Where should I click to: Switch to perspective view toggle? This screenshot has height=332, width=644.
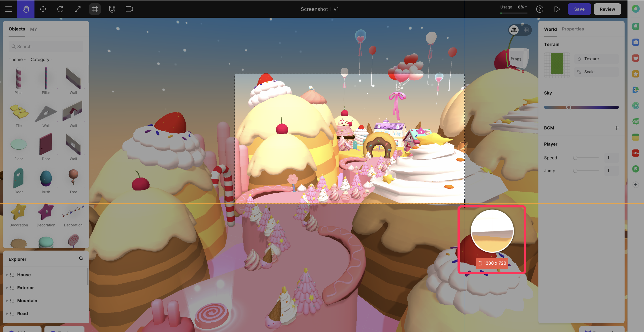[x=514, y=30]
